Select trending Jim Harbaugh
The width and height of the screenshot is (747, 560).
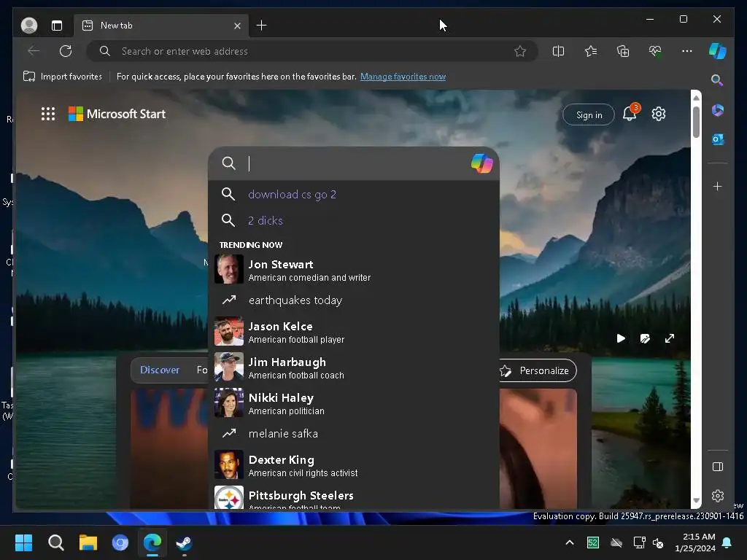(354, 367)
